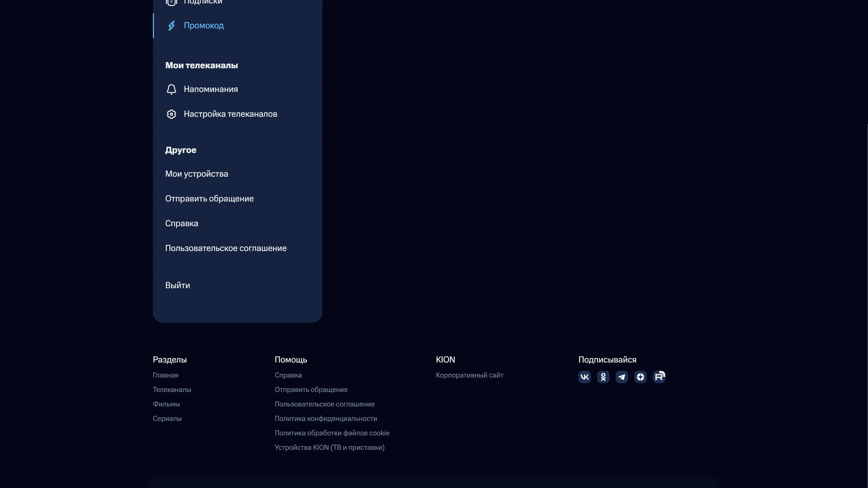This screenshot has width=868, height=488.
Task: Open the Dzen star-shaped social icon
Action: coord(640,377)
